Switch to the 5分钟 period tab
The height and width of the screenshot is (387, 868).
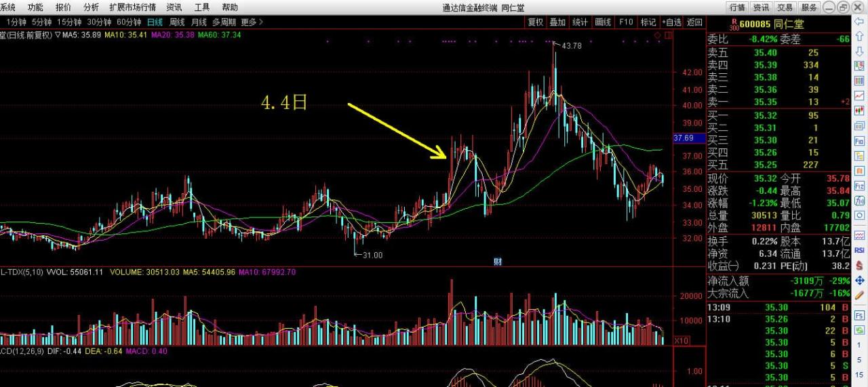coord(42,22)
